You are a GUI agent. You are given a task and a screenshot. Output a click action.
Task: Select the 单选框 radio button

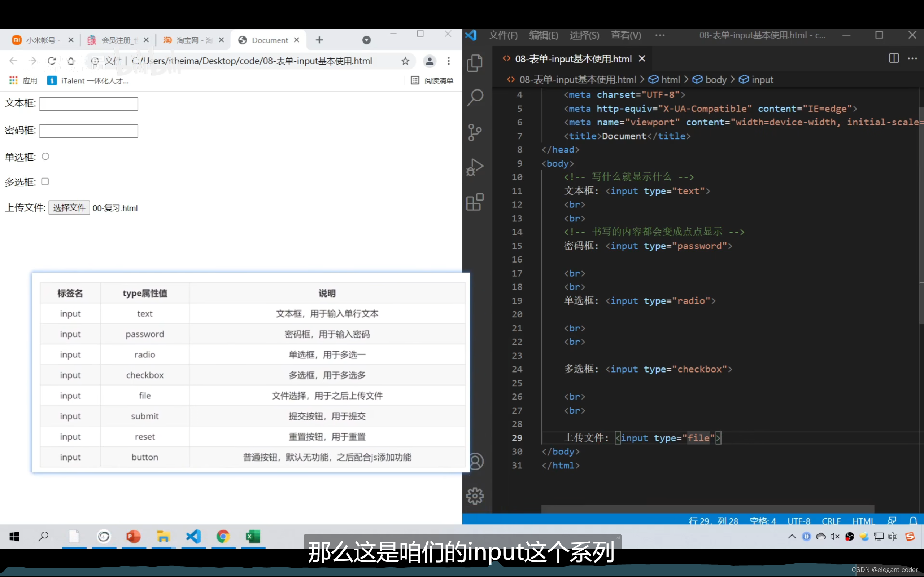(x=45, y=157)
